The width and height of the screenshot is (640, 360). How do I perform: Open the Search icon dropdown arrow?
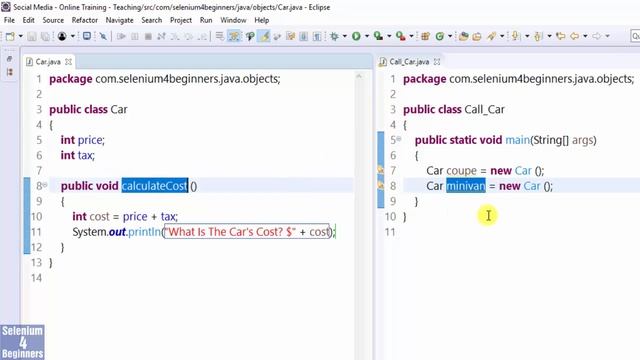[502, 36]
